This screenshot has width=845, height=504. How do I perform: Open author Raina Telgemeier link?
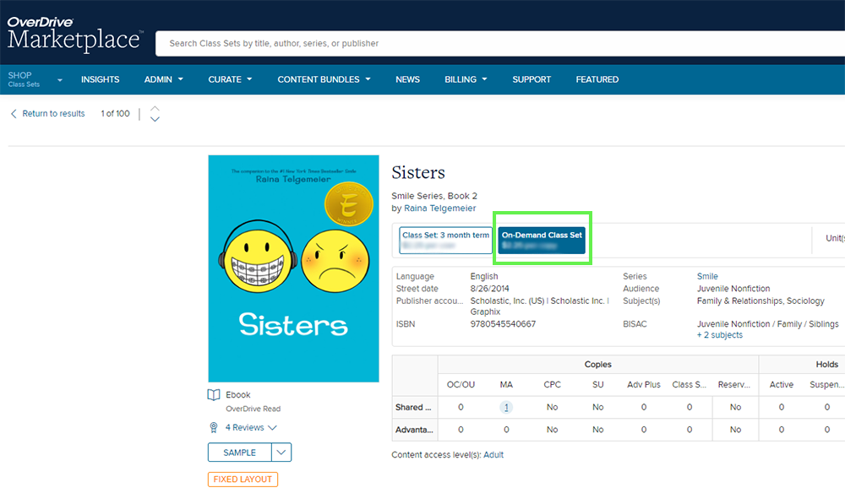coord(439,209)
